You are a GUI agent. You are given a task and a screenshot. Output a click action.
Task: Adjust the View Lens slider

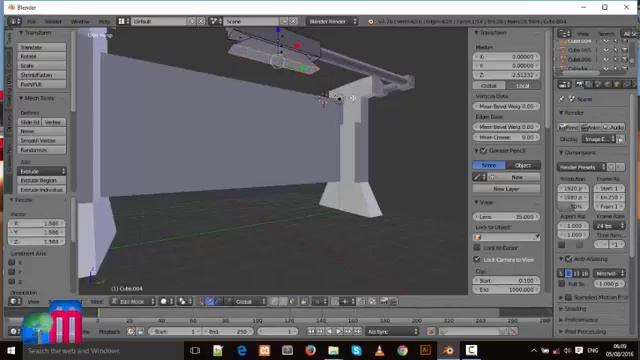point(507,217)
